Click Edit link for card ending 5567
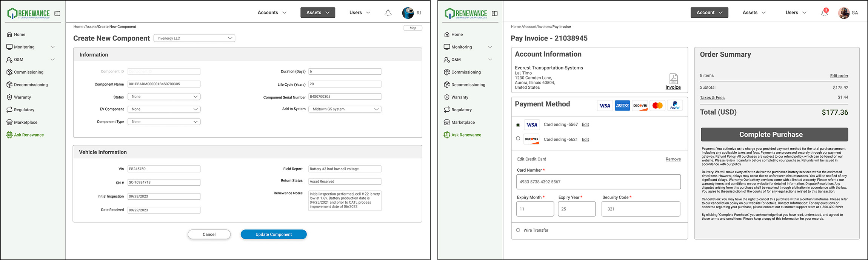The image size is (868, 260). [585, 125]
